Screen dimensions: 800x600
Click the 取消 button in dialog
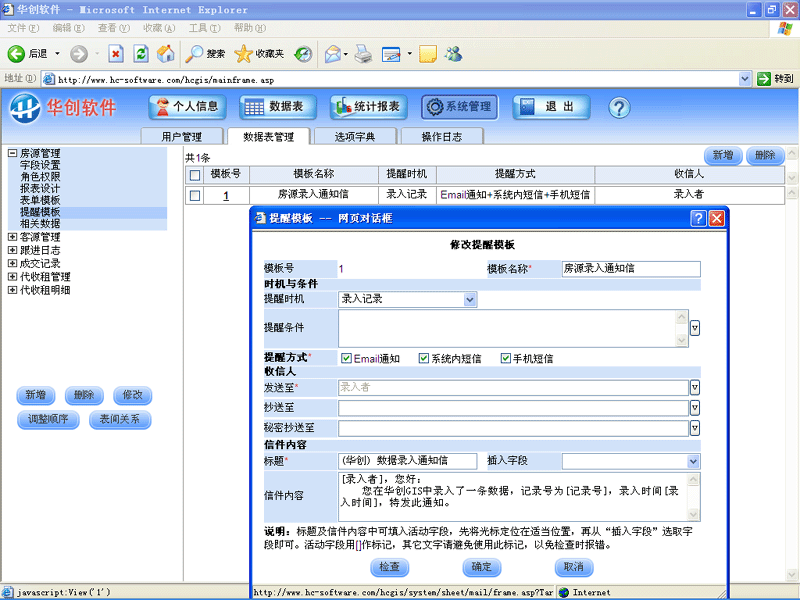[573, 567]
